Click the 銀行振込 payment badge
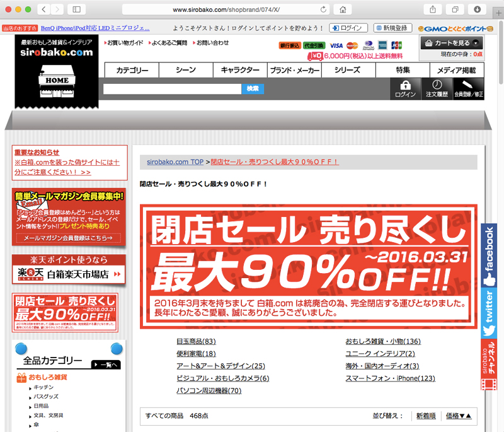Image resolution: width=504 pixels, height=432 pixels. coord(290,45)
